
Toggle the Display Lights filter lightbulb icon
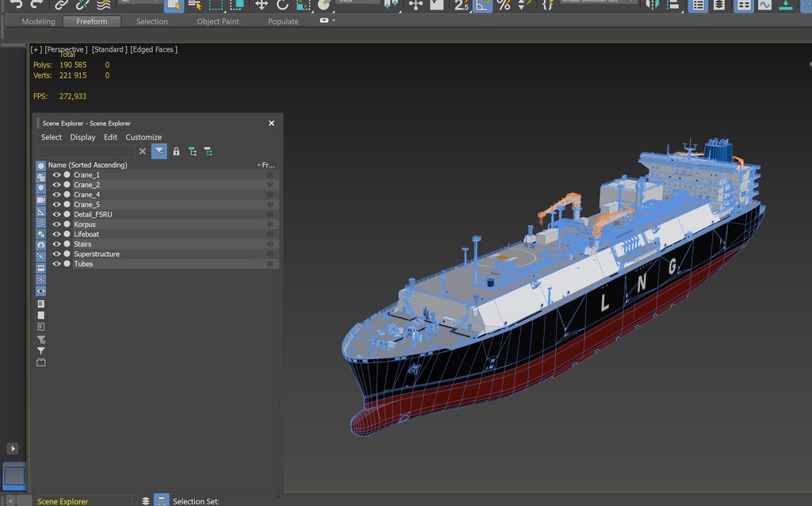pos(41,189)
